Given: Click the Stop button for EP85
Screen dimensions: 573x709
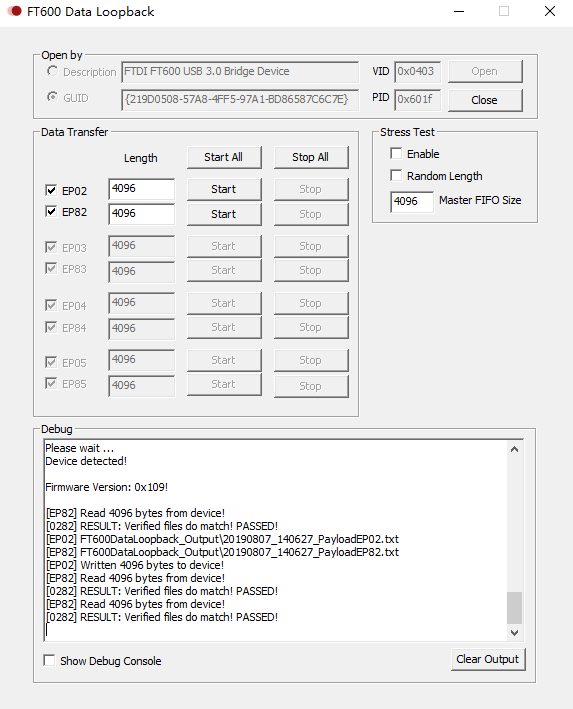Looking at the screenshot, I should click(311, 386).
